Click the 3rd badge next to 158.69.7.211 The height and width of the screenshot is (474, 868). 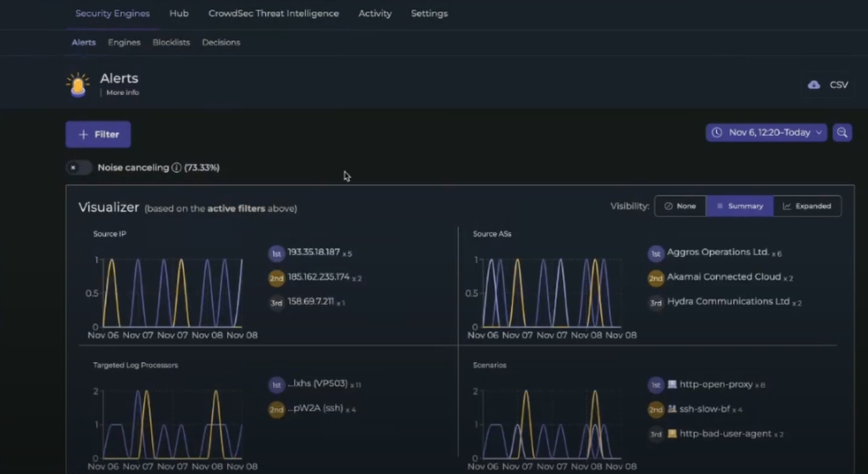(x=276, y=303)
